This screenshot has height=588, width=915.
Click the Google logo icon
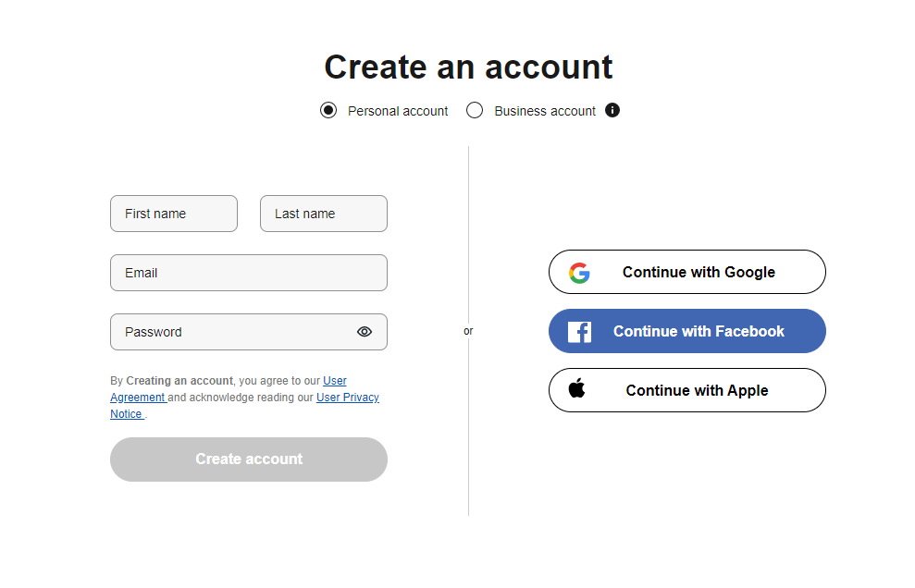pyautogui.click(x=579, y=273)
